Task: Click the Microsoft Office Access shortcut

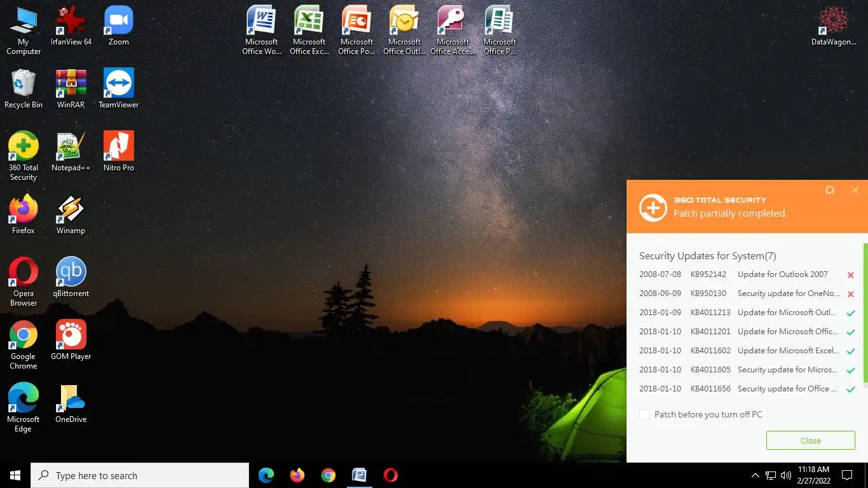Action: 452,30
